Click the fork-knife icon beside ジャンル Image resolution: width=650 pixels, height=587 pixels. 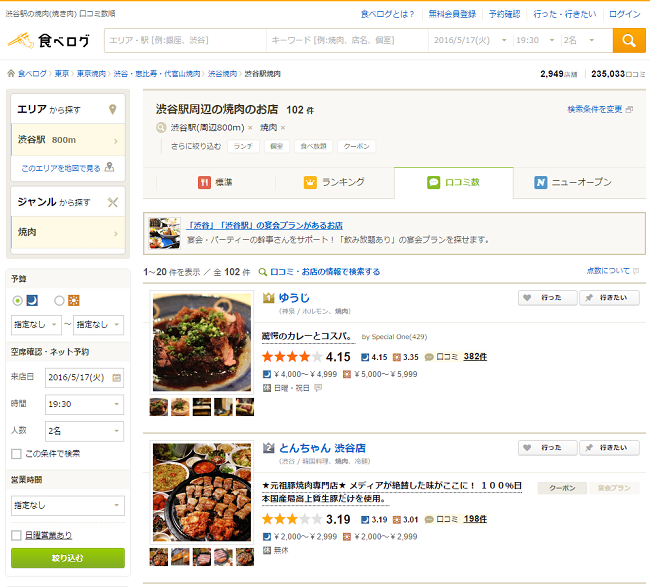pyautogui.click(x=112, y=202)
